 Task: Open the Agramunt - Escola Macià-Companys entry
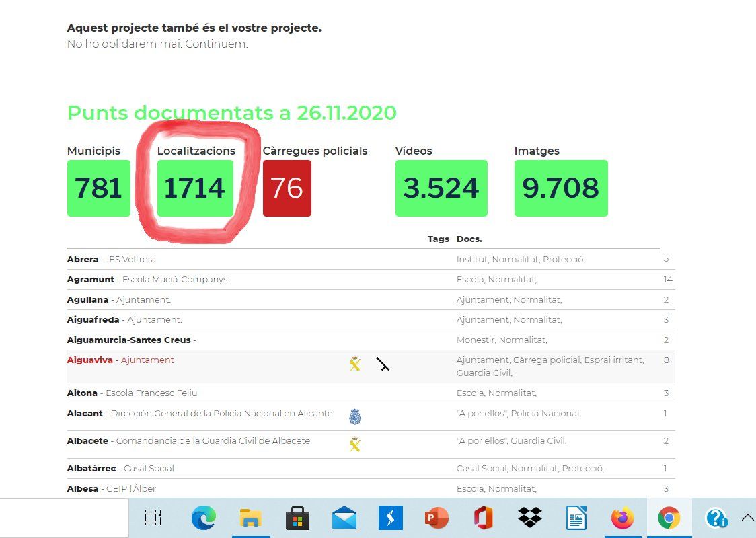point(147,279)
